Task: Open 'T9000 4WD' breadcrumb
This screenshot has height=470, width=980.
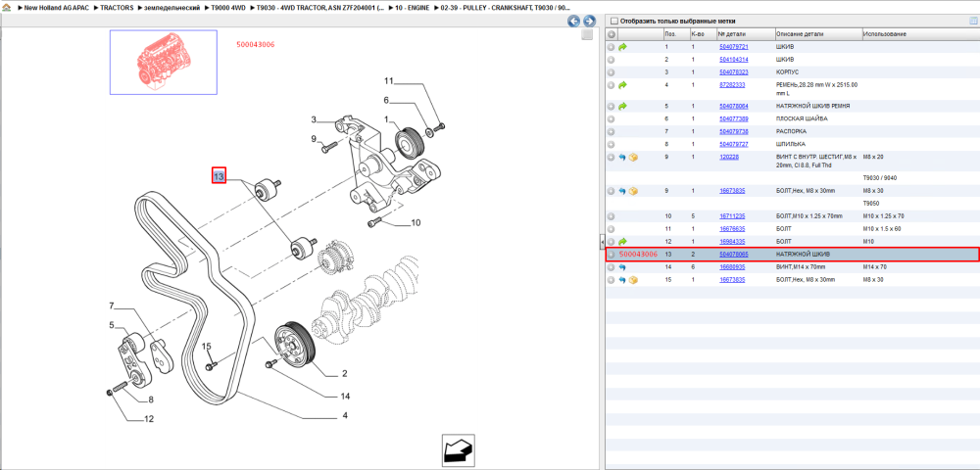Action: [x=228, y=8]
